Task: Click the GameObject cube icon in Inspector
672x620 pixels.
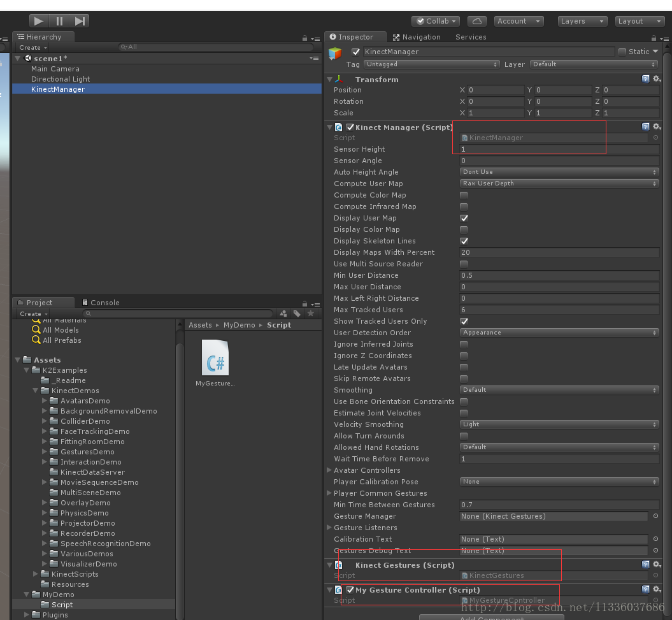Action: tap(334, 54)
